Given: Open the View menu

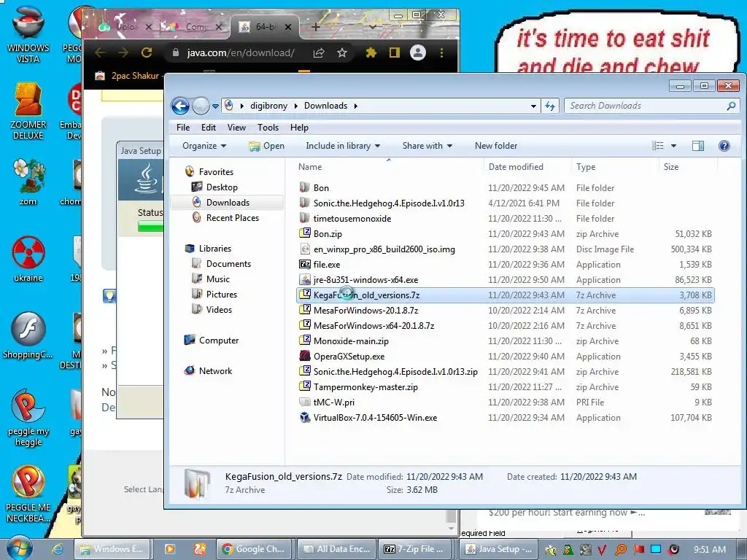Looking at the screenshot, I should tap(237, 128).
